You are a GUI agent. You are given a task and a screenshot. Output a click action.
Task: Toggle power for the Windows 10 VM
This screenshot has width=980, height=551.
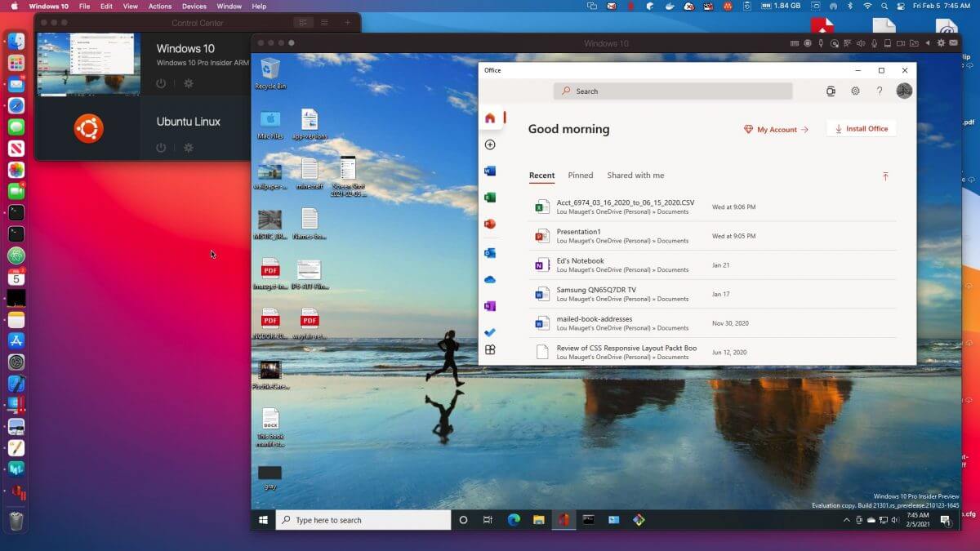[x=161, y=83]
